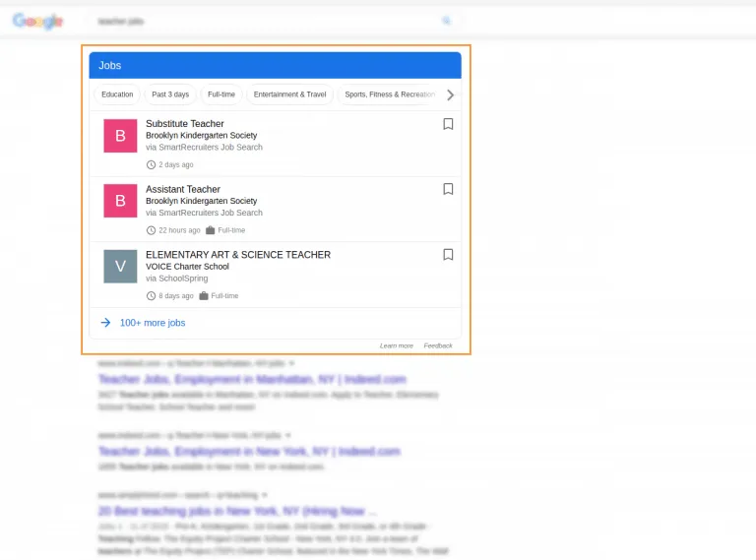756x560 pixels.
Task: Click the clock icon beside 8 days ago
Action: pyautogui.click(x=151, y=296)
